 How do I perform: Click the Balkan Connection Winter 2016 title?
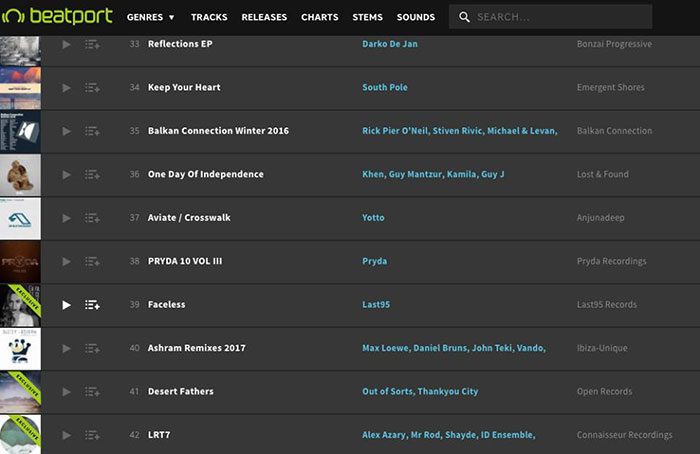[x=218, y=131]
